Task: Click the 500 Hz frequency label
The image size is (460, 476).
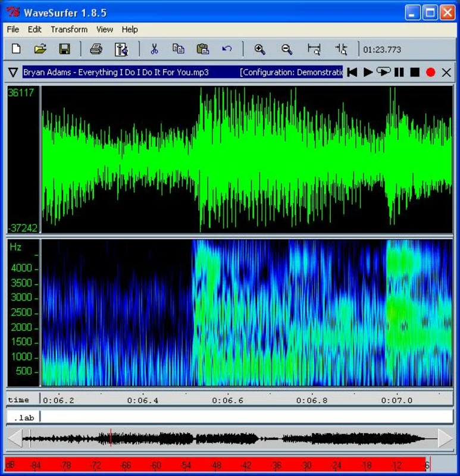Action: [24, 371]
